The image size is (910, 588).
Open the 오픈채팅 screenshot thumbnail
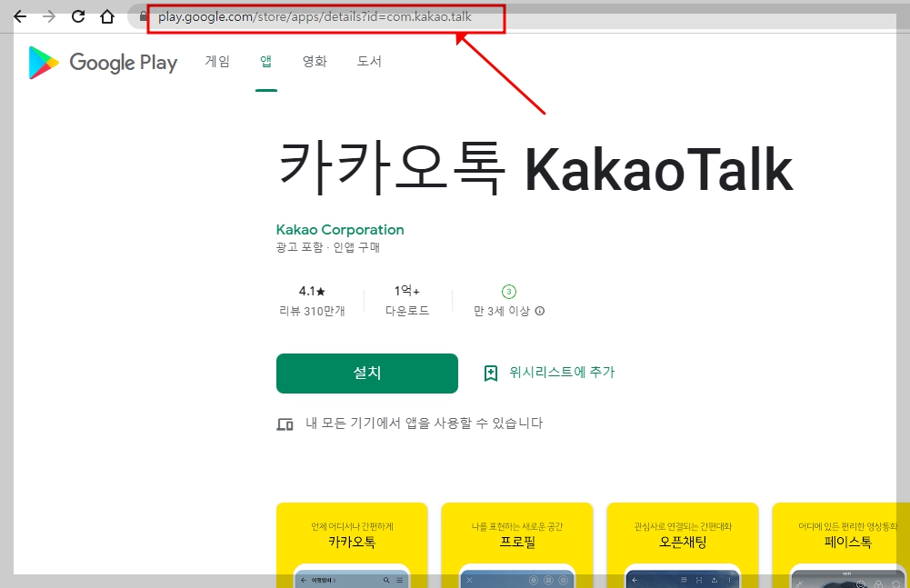(683, 545)
